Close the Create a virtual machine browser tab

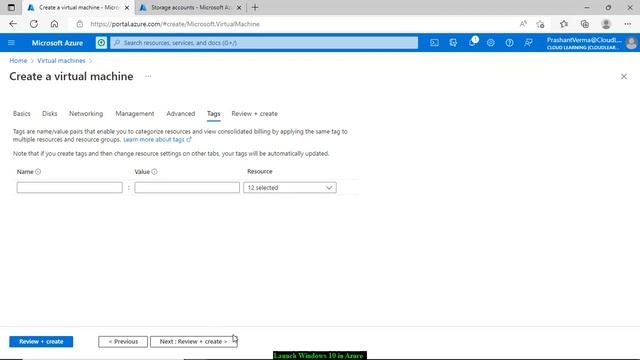(127, 7)
